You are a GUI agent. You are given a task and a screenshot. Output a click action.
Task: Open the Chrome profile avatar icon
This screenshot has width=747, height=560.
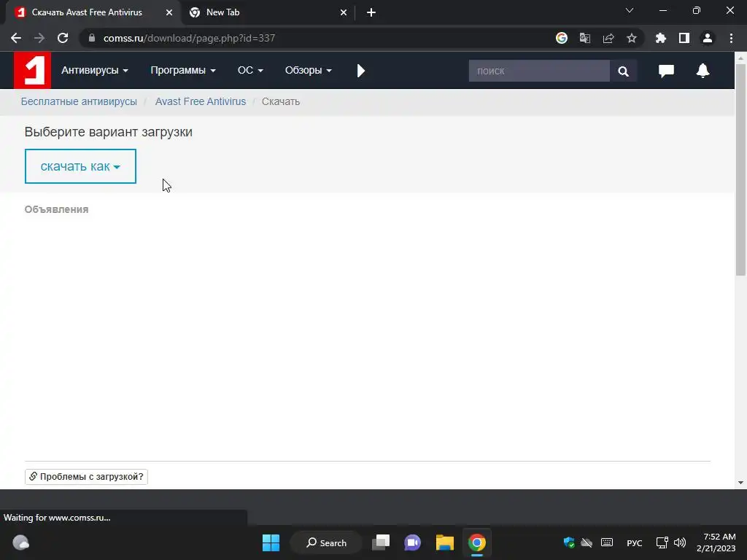coord(708,38)
